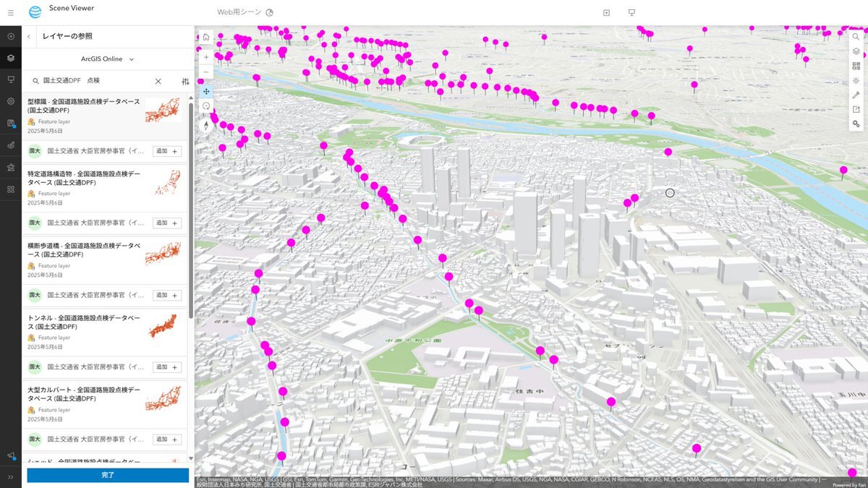Screen dimensions: 868x488
Task: Open the wrench analysis tools on the right toolbar
Action: click(856, 95)
